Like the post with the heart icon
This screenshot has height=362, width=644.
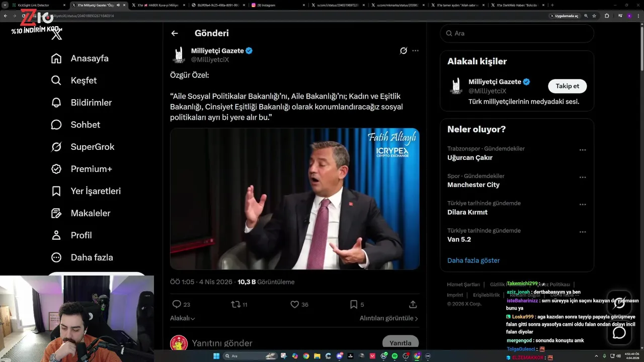click(295, 304)
